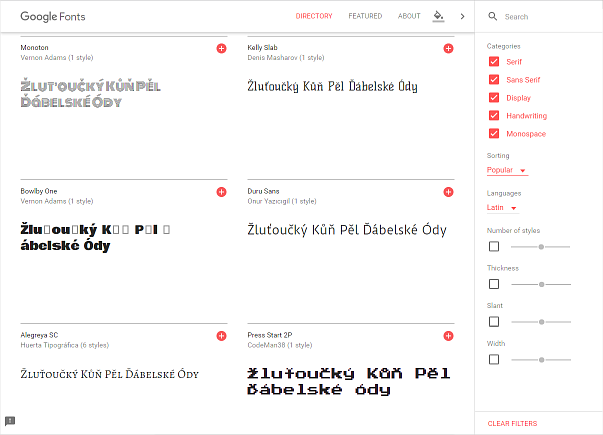
Task: Open the Kelly Slab font title
Action: click(x=262, y=48)
